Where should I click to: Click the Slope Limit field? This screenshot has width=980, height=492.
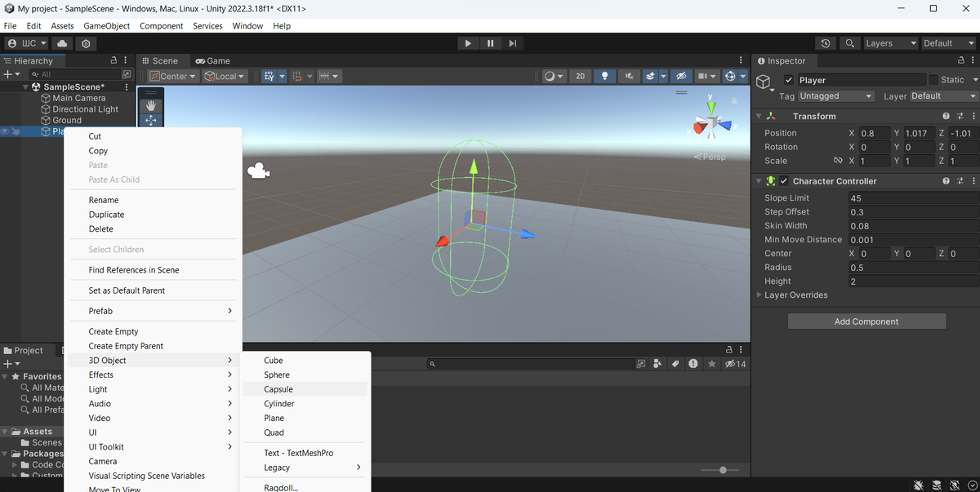pyautogui.click(x=914, y=198)
